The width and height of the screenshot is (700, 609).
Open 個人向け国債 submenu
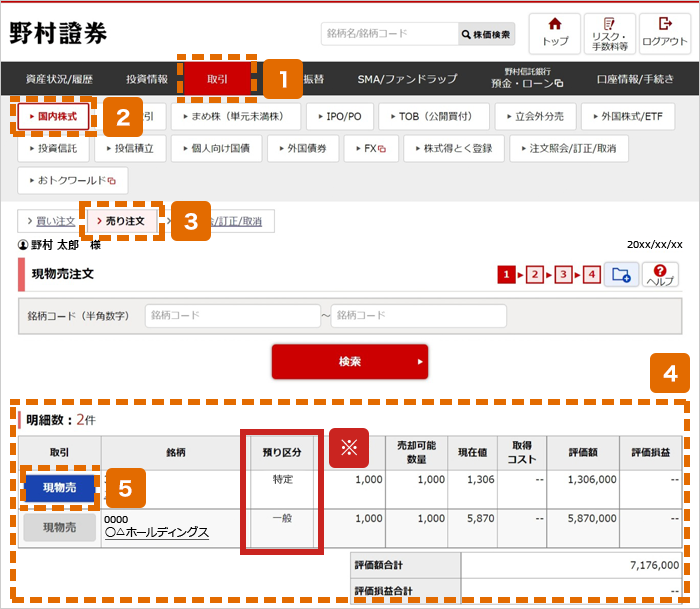pyautogui.click(x=217, y=148)
